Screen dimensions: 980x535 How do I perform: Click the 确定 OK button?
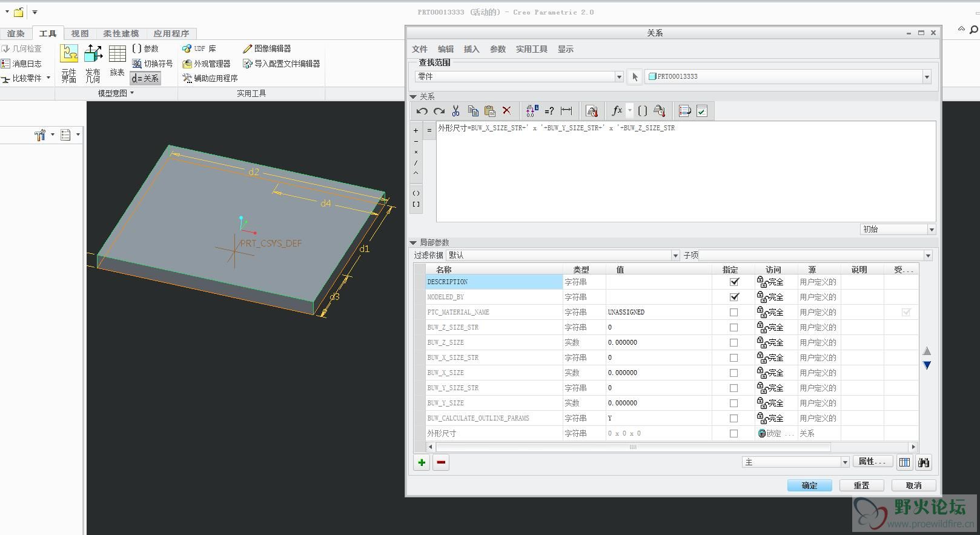809,485
